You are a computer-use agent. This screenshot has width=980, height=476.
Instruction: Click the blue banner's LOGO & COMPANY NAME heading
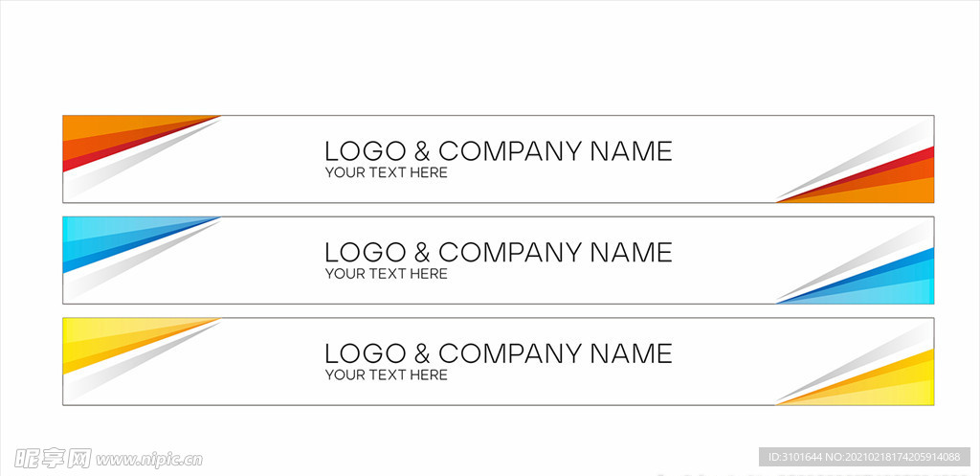click(x=498, y=253)
